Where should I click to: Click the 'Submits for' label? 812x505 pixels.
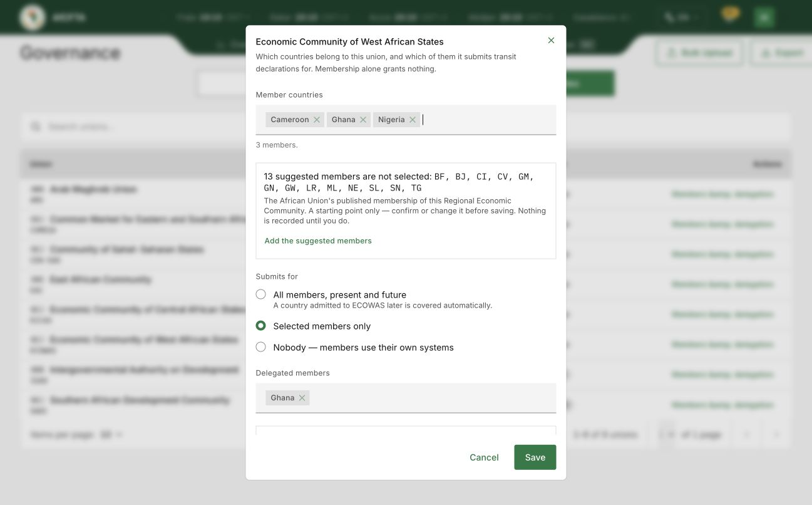coord(277,276)
